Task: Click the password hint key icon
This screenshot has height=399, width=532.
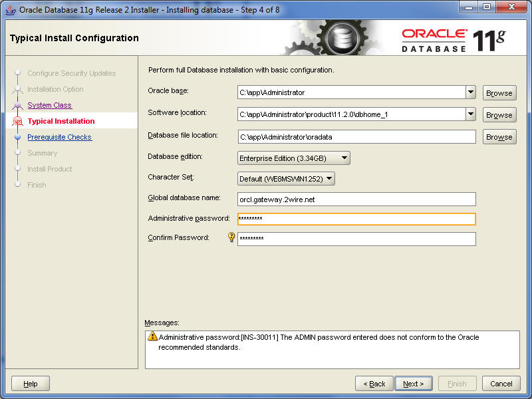Action: (231, 237)
